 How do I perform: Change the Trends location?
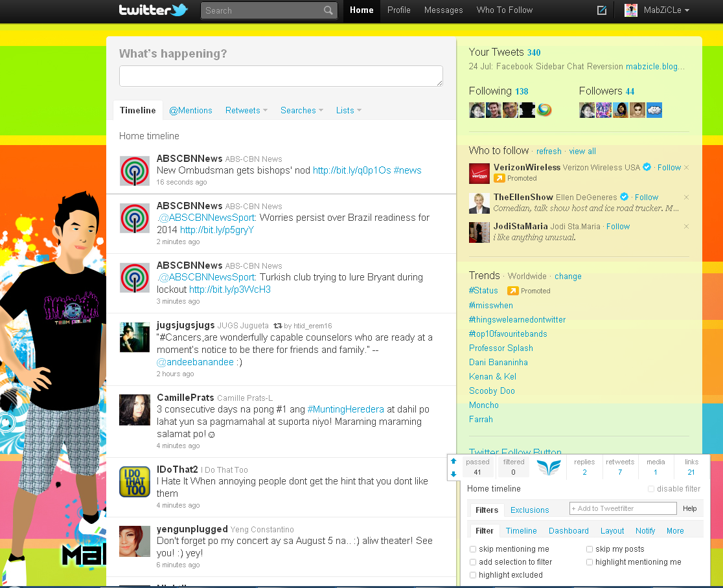(x=568, y=276)
